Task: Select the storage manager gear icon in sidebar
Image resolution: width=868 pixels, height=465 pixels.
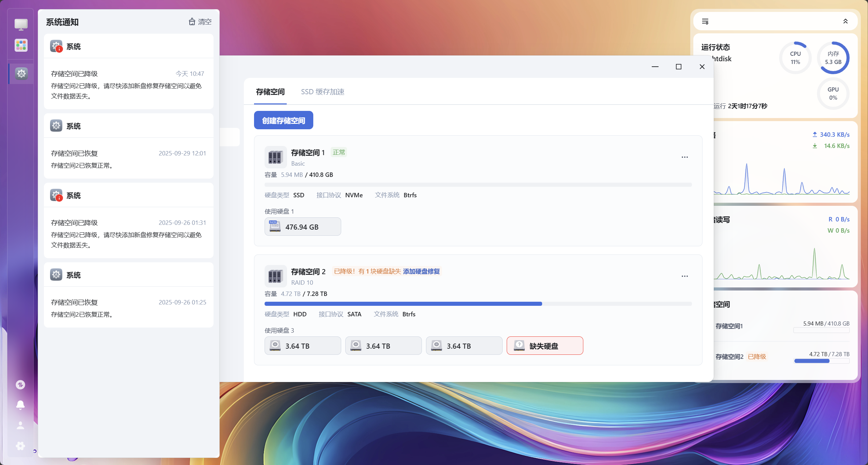Action: [21, 73]
